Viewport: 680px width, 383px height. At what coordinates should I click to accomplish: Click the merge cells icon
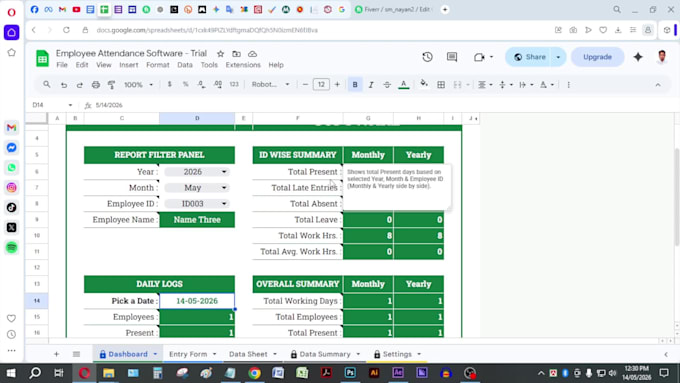coord(457,85)
